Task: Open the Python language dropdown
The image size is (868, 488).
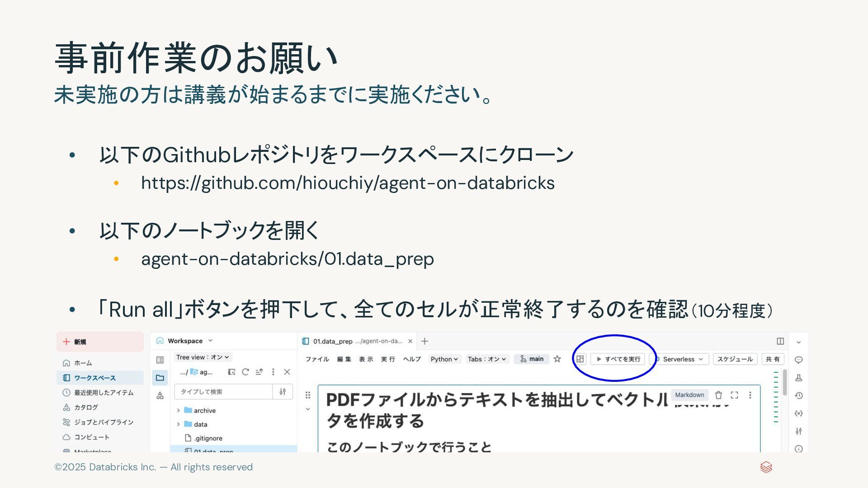Action: coord(444,359)
